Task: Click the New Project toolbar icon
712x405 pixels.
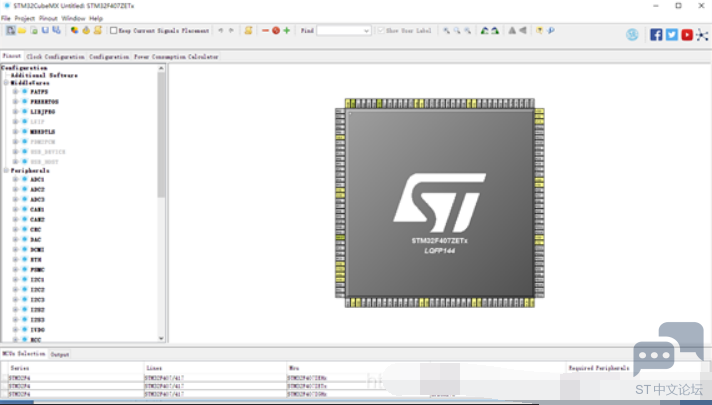Action: point(10,30)
